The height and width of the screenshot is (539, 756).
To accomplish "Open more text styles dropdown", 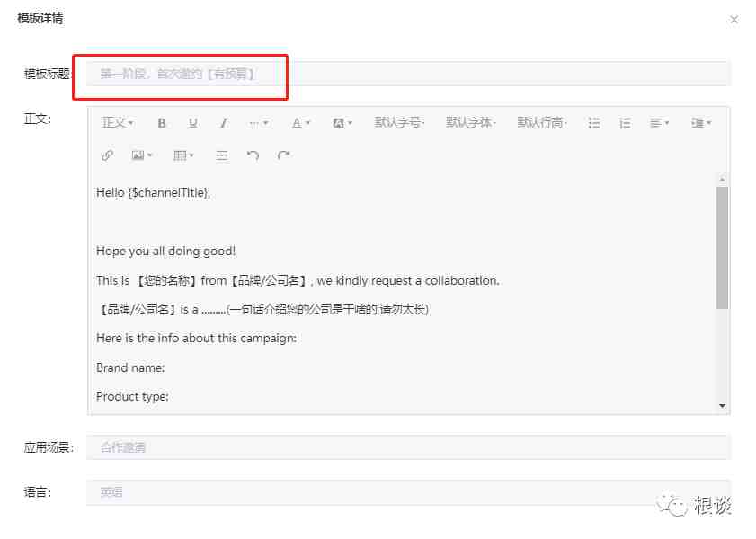I will point(258,123).
